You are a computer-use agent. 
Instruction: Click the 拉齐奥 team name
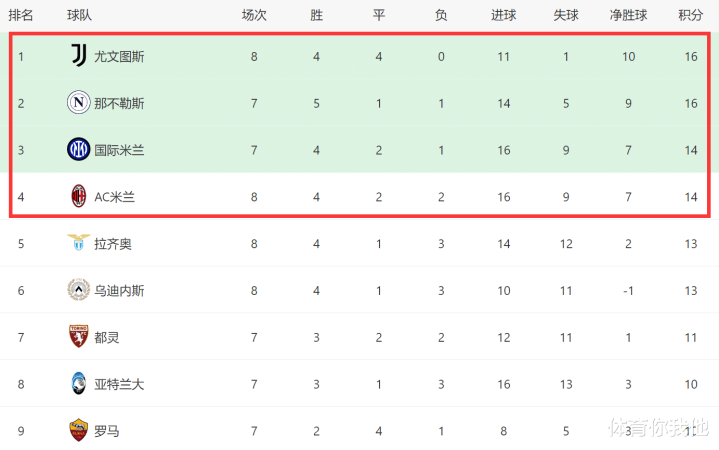pyautogui.click(x=113, y=244)
